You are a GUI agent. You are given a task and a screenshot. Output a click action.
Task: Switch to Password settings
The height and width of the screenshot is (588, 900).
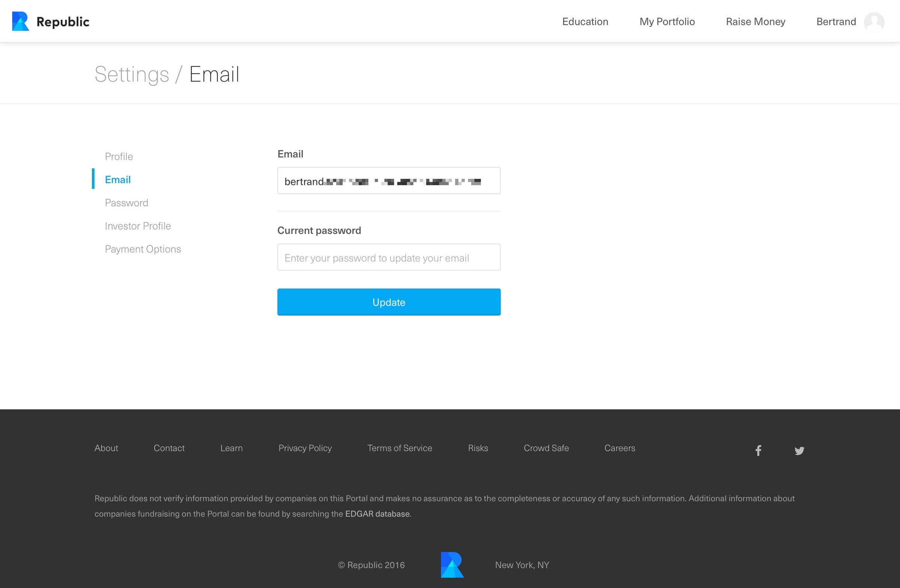(x=126, y=202)
